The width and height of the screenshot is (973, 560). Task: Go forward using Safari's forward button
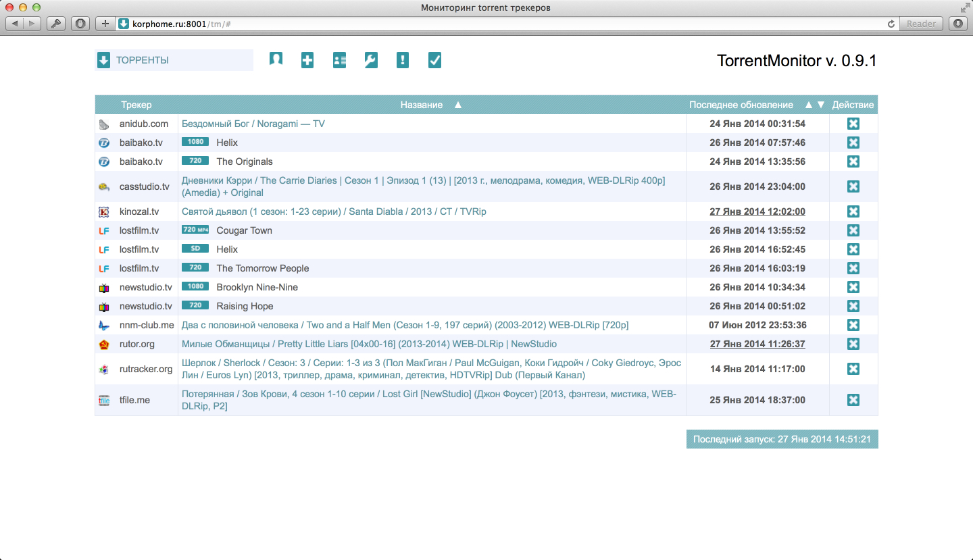(32, 24)
